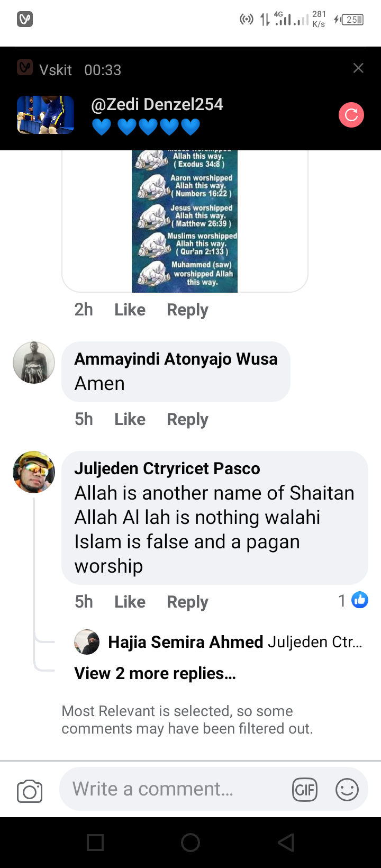Like the 2h prayer image comment

click(130, 310)
